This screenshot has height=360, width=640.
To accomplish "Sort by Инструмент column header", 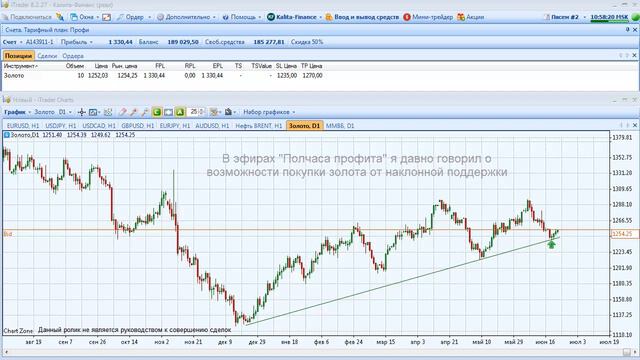I will tap(21, 66).
